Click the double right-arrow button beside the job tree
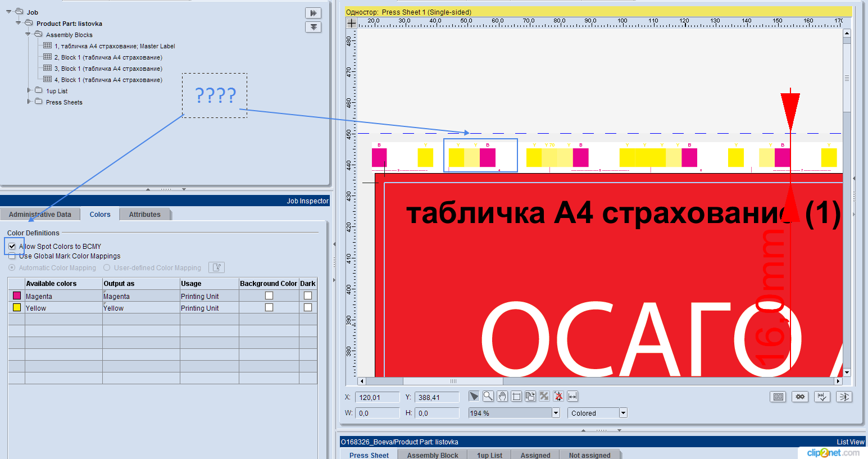868x459 pixels. point(313,13)
